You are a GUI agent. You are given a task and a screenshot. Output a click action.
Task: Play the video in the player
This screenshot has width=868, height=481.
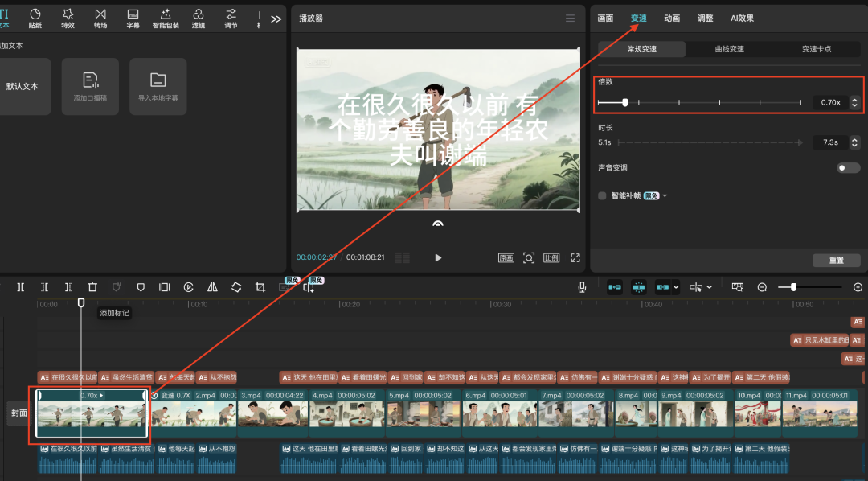point(438,257)
